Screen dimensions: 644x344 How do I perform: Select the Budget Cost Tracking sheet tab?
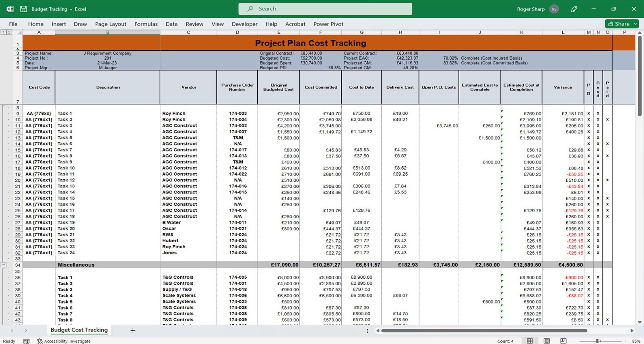pos(79,330)
